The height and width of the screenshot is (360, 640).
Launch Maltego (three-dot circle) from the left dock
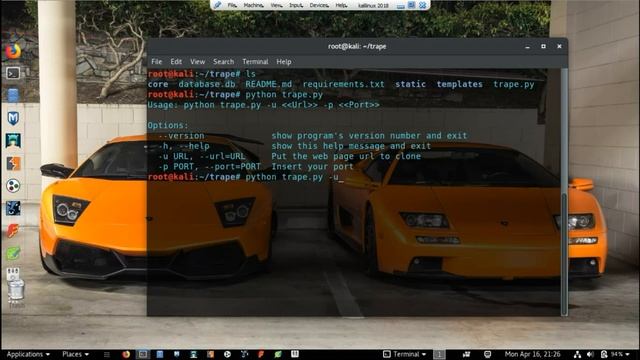pyautogui.click(x=13, y=186)
